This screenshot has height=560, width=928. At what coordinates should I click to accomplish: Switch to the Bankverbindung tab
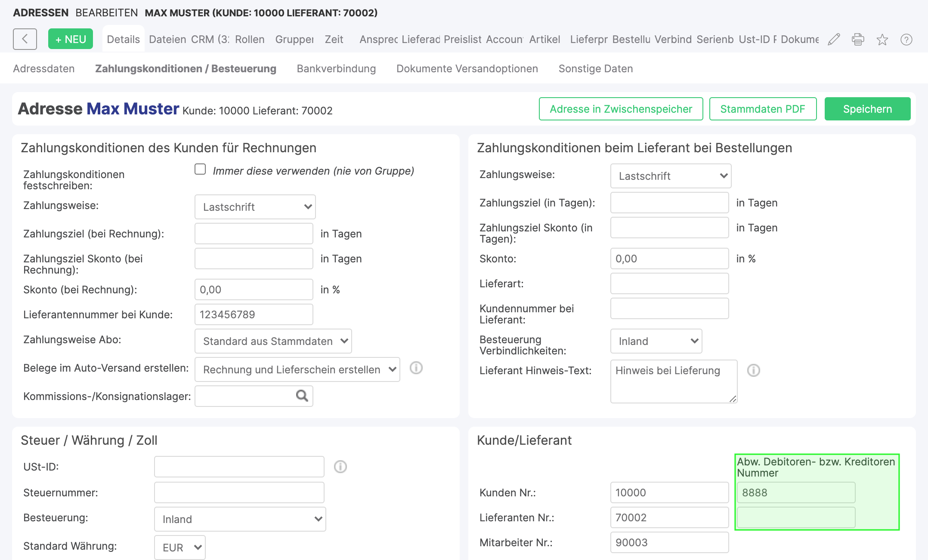(x=336, y=69)
